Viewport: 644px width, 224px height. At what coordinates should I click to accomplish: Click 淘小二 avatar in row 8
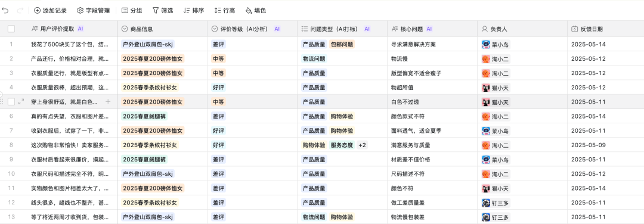[x=485, y=145]
